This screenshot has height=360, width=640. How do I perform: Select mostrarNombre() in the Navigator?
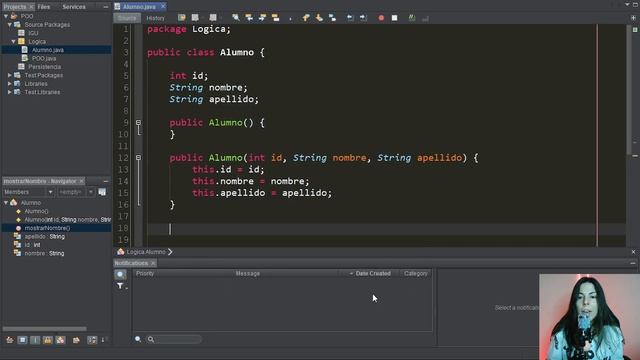[47, 228]
